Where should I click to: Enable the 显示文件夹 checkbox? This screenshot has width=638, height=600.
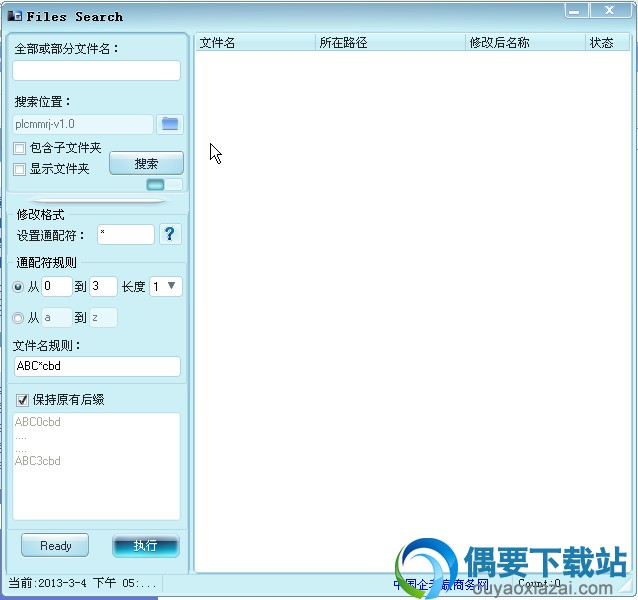coord(19,169)
